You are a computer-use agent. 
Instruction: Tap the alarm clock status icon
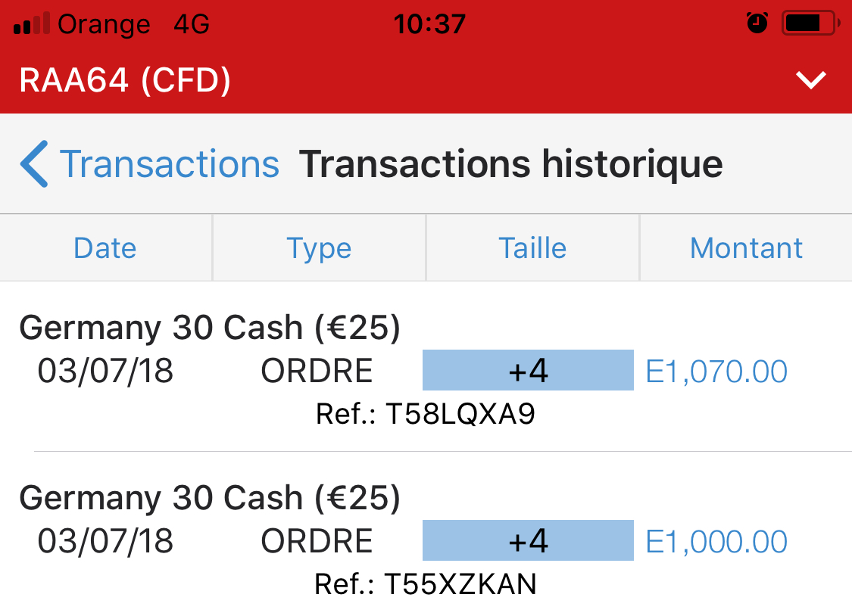coord(757,24)
